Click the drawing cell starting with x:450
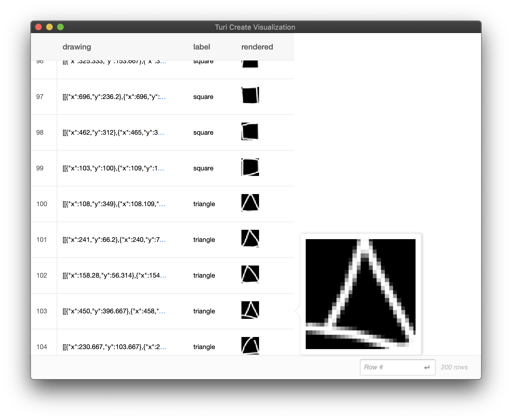This screenshot has width=512, height=420. tap(114, 311)
